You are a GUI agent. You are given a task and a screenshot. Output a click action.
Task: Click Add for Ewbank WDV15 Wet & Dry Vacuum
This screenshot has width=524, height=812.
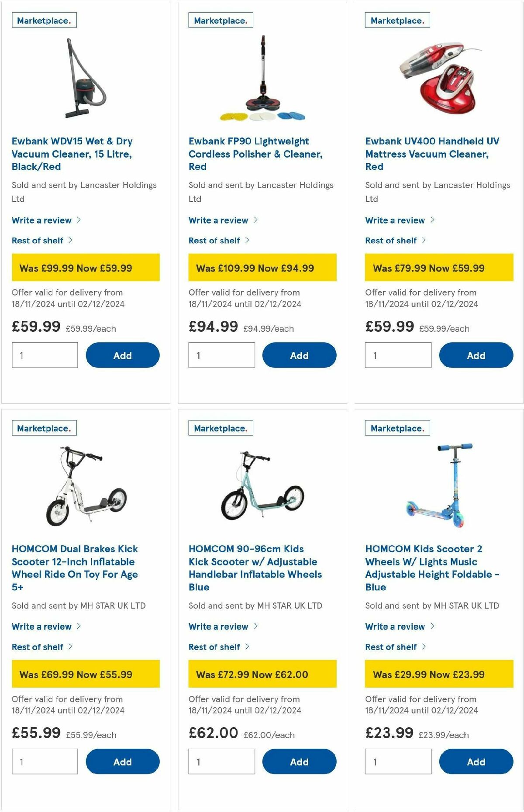122,355
